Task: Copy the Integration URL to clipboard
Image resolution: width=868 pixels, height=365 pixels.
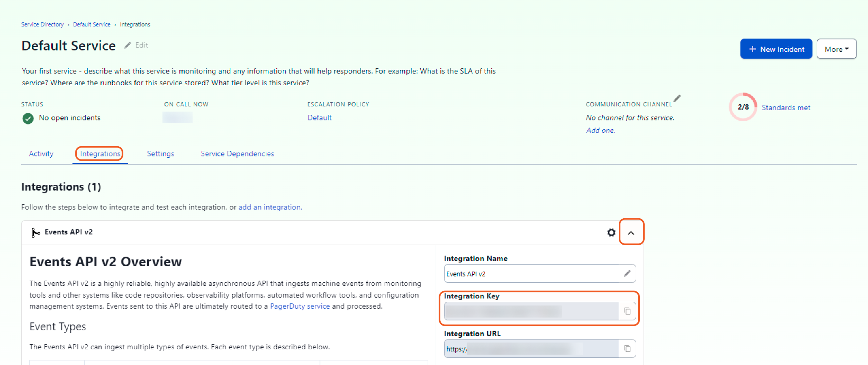Action: 627,348
